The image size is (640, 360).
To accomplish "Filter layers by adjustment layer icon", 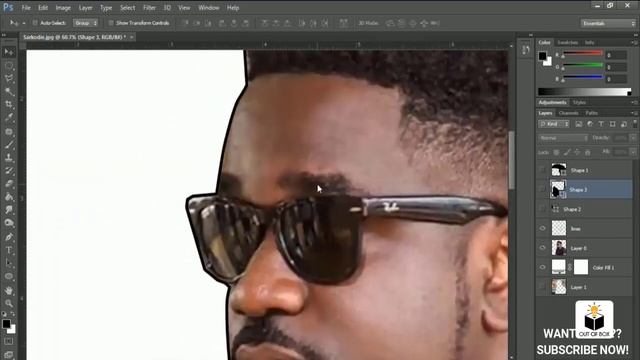I will [590, 124].
